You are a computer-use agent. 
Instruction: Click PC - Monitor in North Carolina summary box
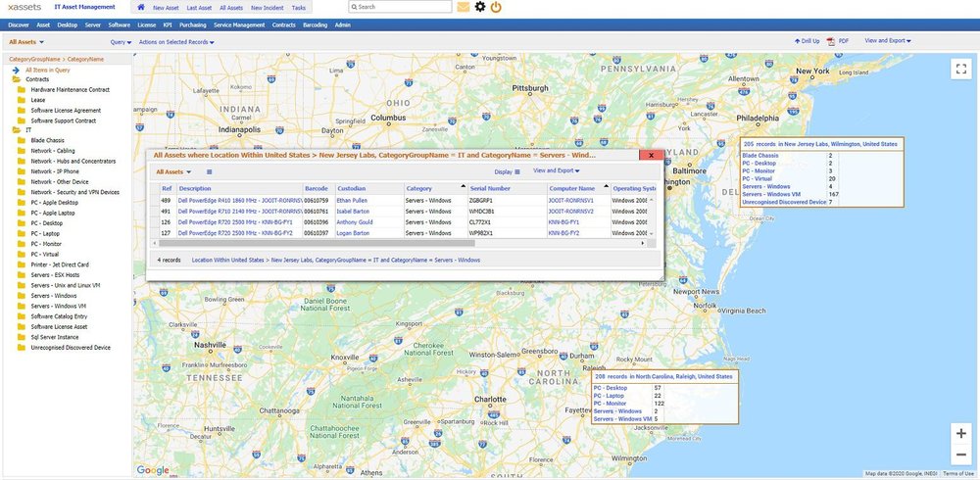click(611, 404)
